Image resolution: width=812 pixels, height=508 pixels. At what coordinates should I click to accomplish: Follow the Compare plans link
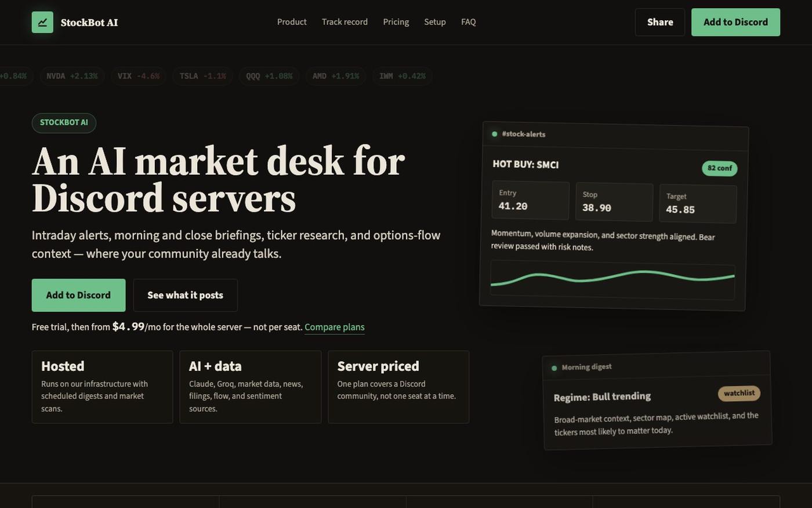coord(335,327)
